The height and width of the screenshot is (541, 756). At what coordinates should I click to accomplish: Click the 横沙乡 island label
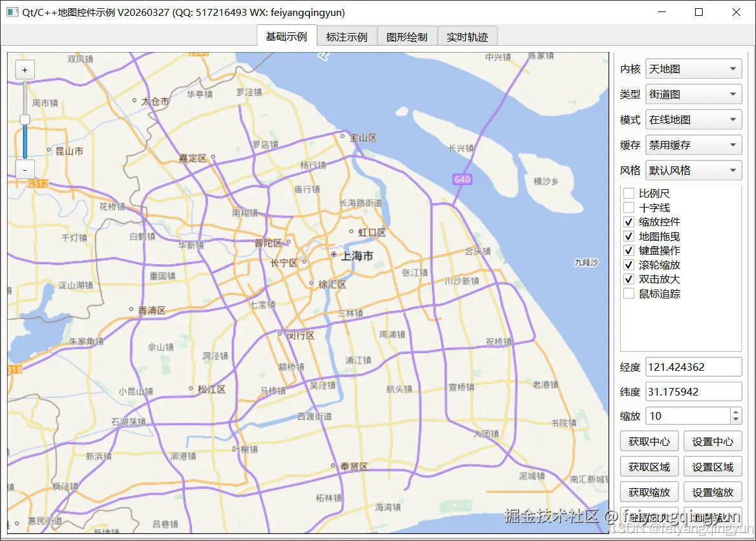(x=546, y=181)
